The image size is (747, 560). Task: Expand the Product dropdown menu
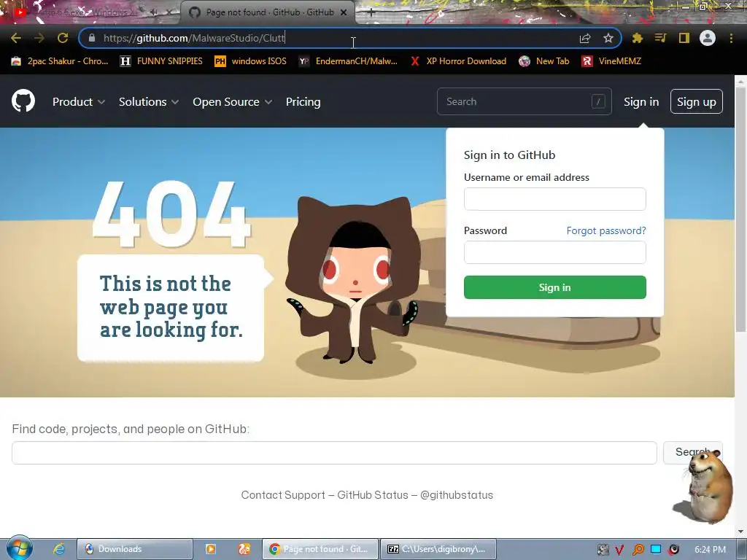[79, 102]
